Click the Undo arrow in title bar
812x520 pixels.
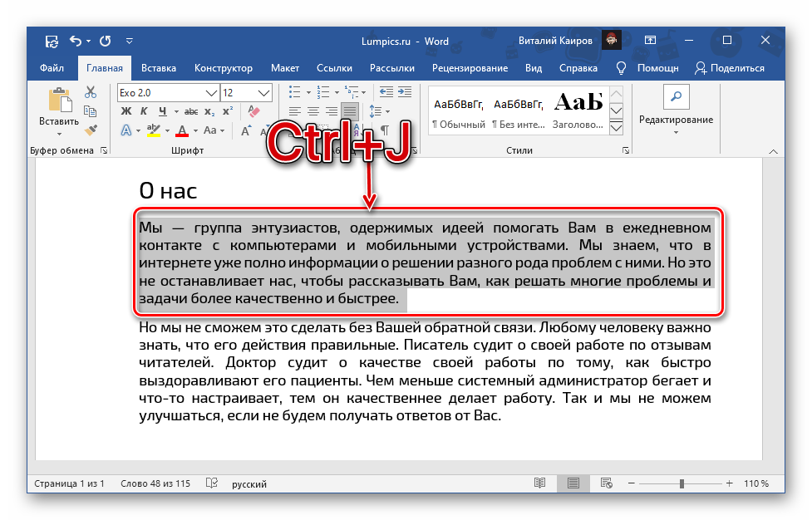[76, 41]
